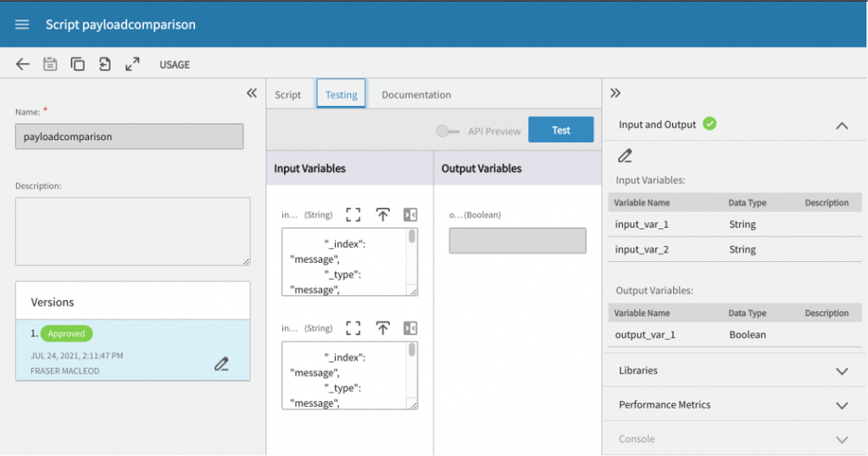This screenshot has height=456, width=868.
Task: Click the back arrow icon
Action: tap(23, 64)
